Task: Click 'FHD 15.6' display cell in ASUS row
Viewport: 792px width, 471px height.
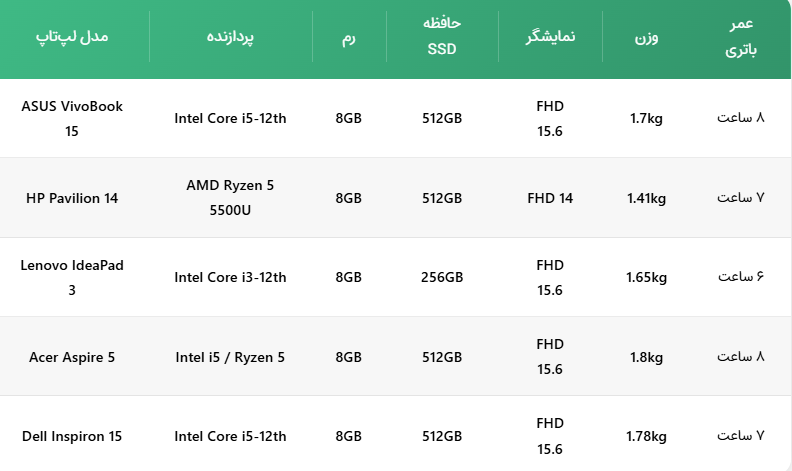Action: point(550,118)
